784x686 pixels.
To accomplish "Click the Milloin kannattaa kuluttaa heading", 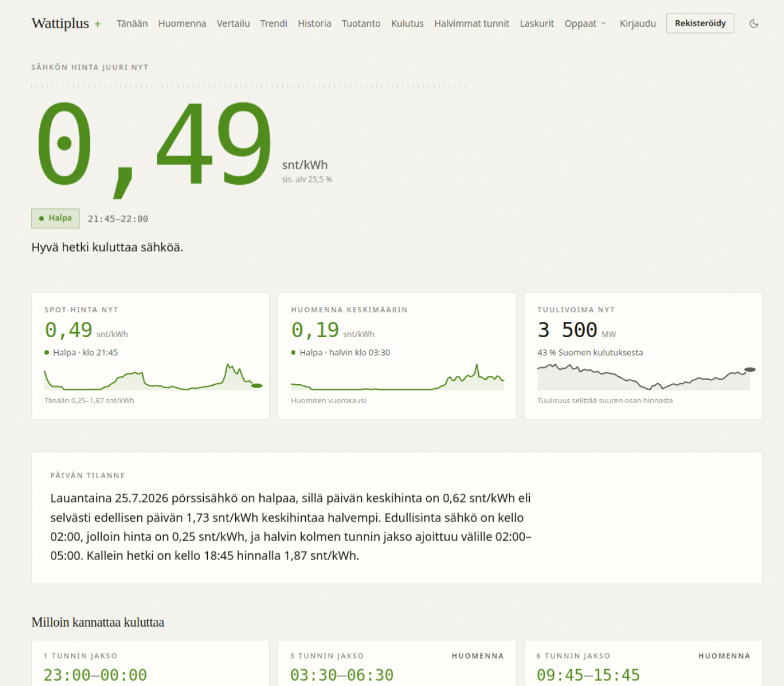I will pos(98,622).
